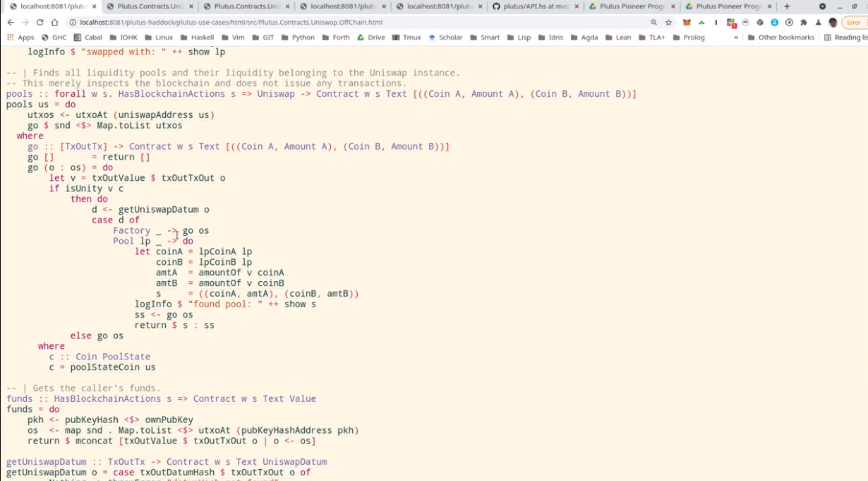Click the zoom magnifier in address bar
Viewport: 868px width, 481px height.
tap(653, 23)
